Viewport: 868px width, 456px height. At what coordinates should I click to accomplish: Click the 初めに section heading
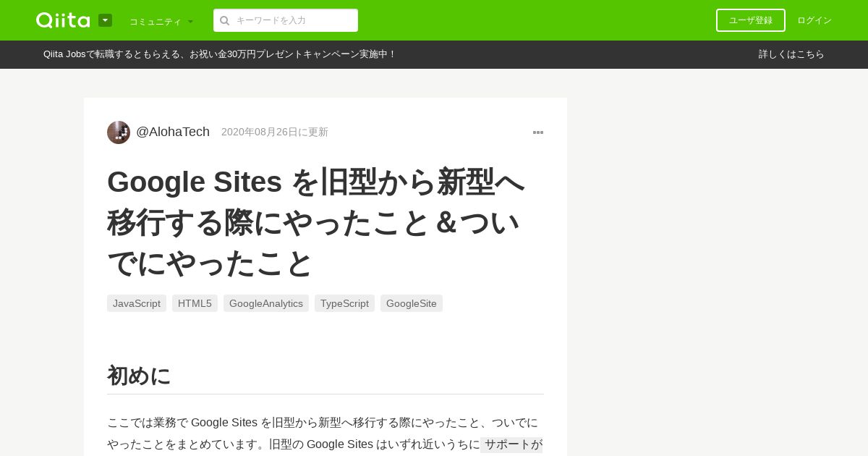coord(139,376)
